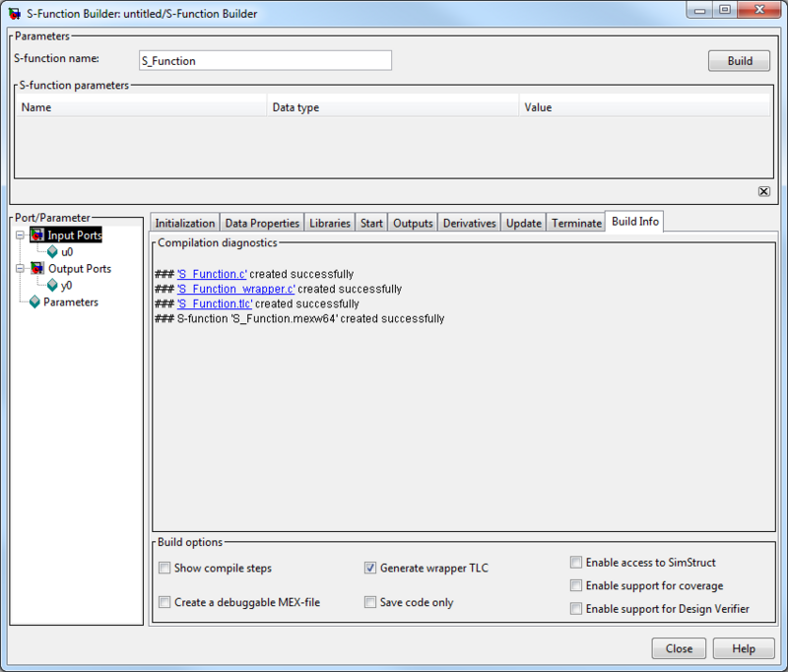Open the Data Properties tab
The image size is (788, 672).
point(261,224)
